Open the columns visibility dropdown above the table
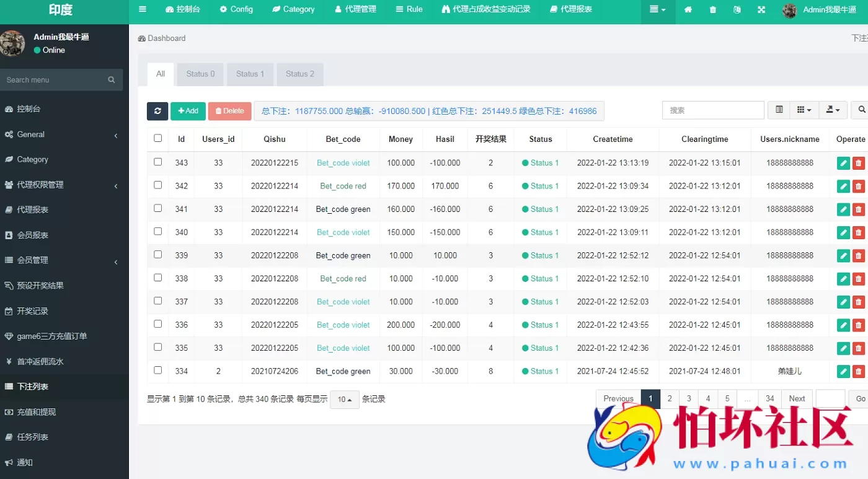 tap(804, 110)
